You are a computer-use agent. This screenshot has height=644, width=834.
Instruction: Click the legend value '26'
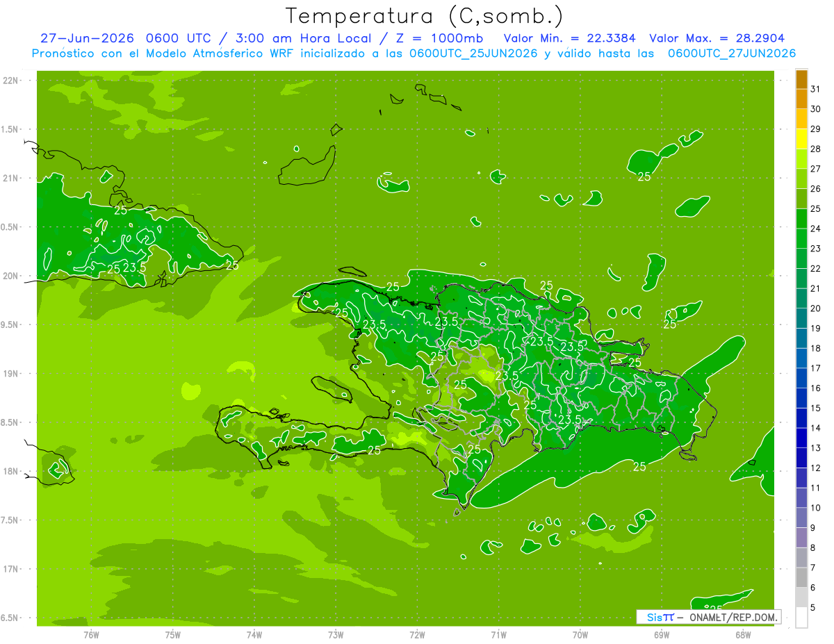816,189
